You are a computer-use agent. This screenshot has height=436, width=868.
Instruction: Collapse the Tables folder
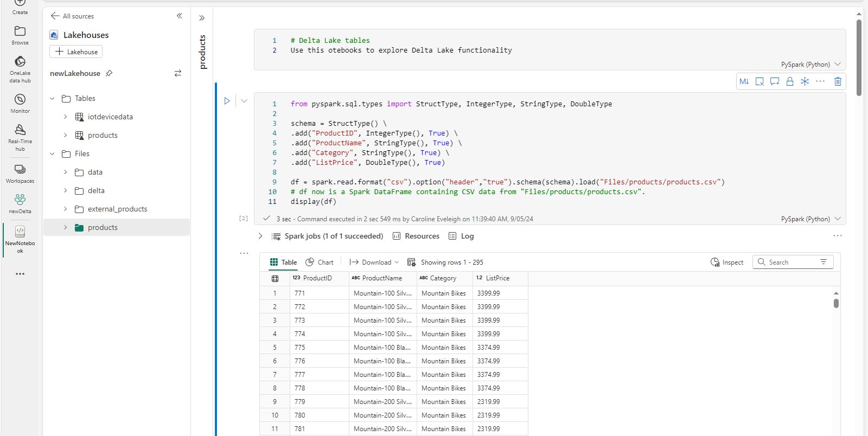point(52,98)
